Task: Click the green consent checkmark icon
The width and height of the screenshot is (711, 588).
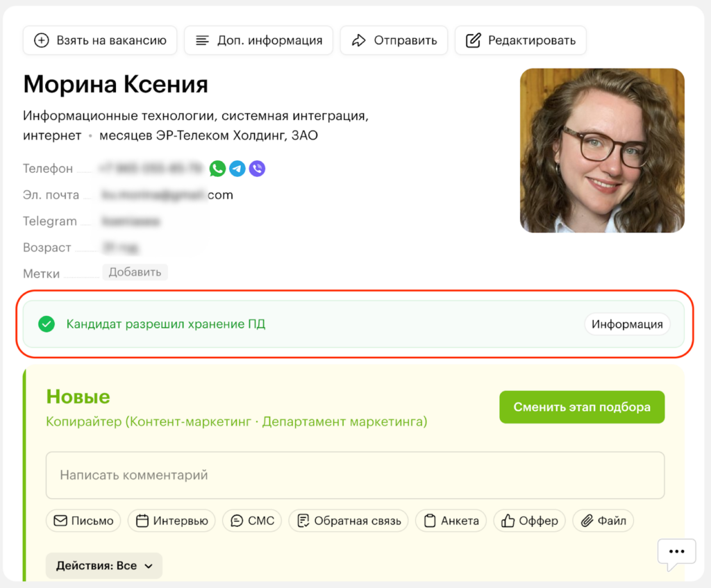Action: (47, 324)
